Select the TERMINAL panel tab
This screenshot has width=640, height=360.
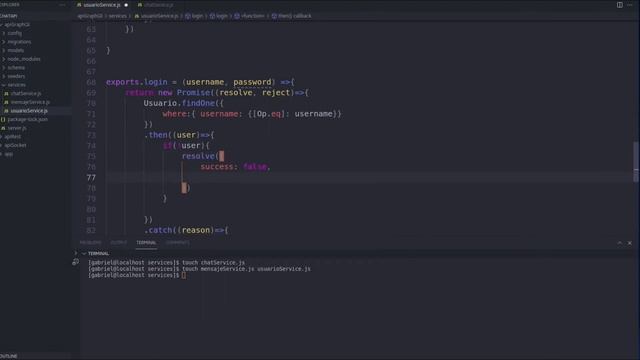coord(146,242)
